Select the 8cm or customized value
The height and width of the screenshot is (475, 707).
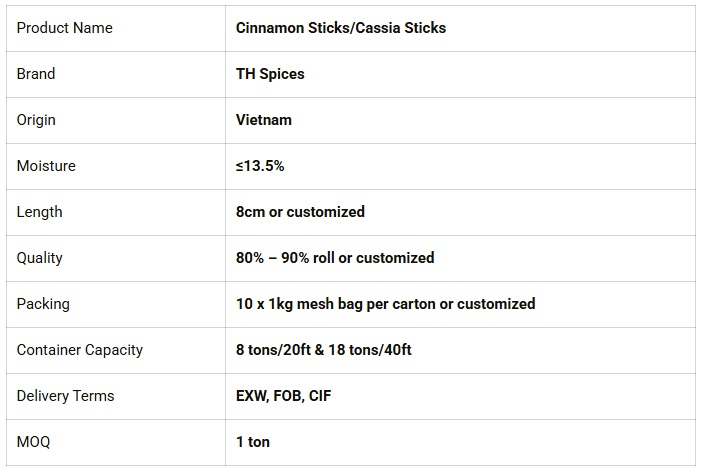(x=300, y=212)
